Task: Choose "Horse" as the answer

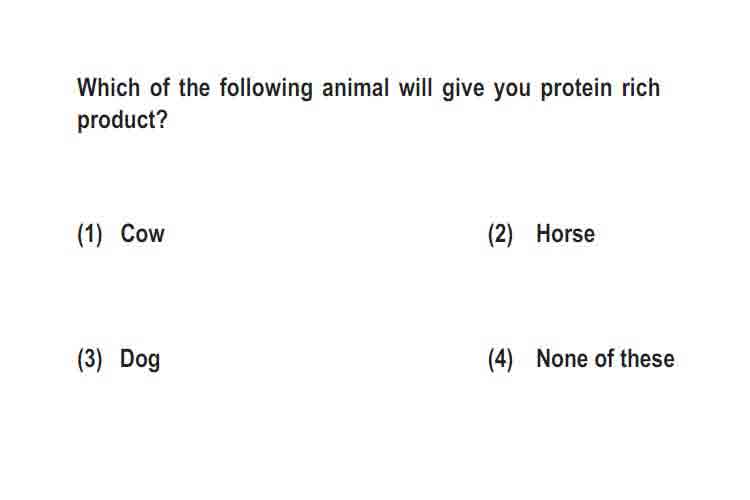Action: pyautogui.click(x=565, y=234)
